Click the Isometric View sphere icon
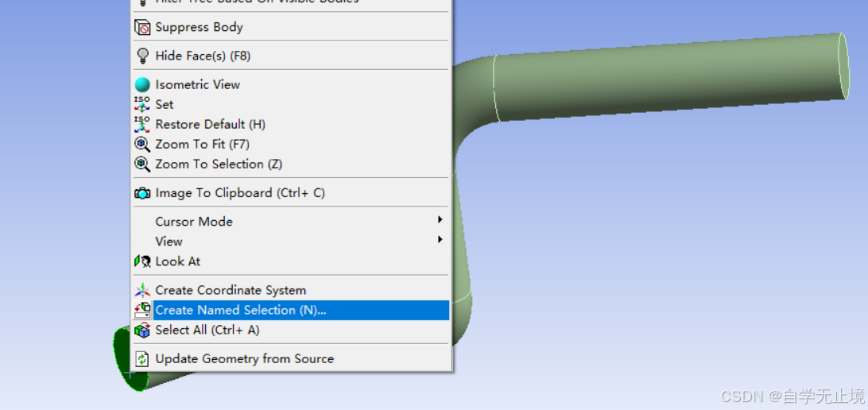868x410 pixels. coord(142,85)
